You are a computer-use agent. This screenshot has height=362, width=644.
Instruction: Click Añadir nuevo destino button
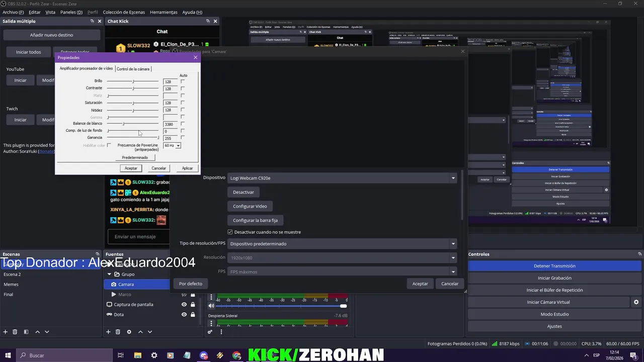[x=51, y=35]
